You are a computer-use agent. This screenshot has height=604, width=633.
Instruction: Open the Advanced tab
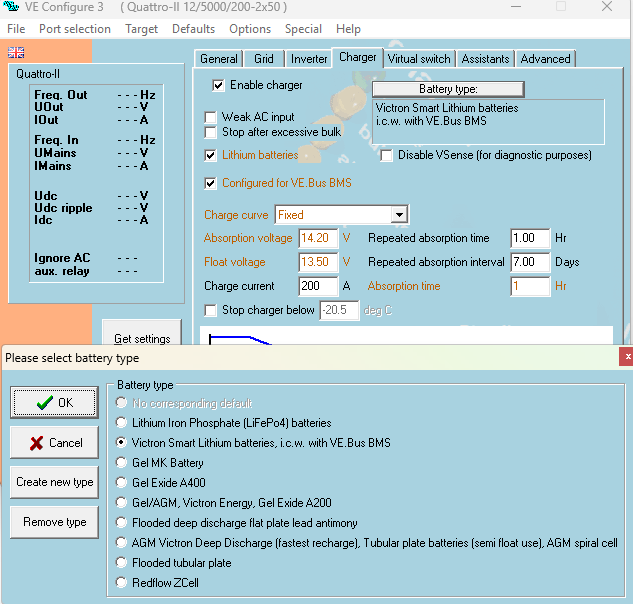click(545, 59)
